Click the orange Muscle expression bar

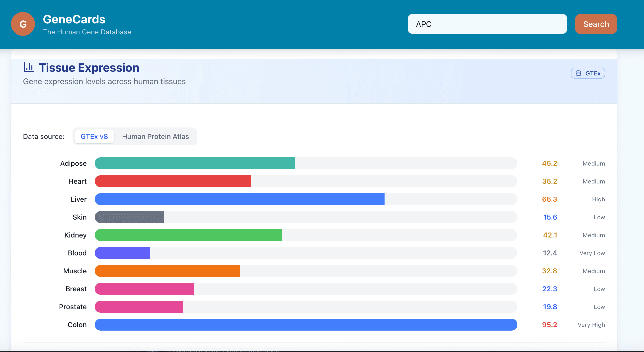tap(167, 271)
